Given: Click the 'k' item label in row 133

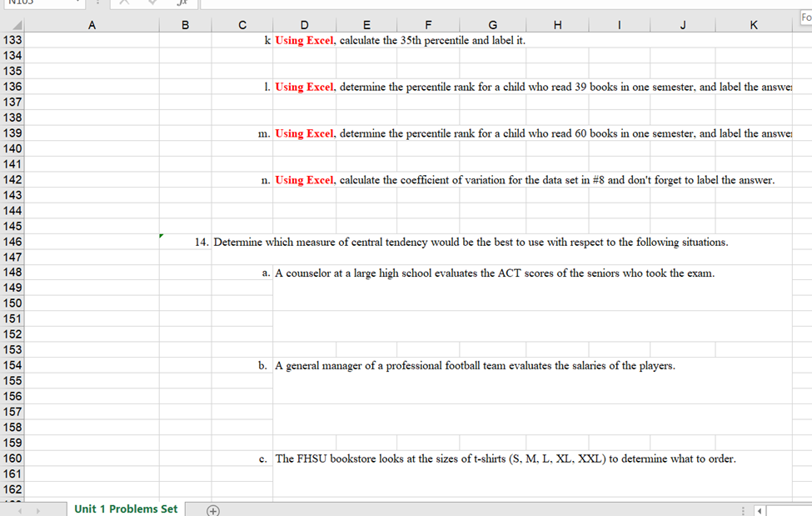Looking at the screenshot, I should [267, 41].
